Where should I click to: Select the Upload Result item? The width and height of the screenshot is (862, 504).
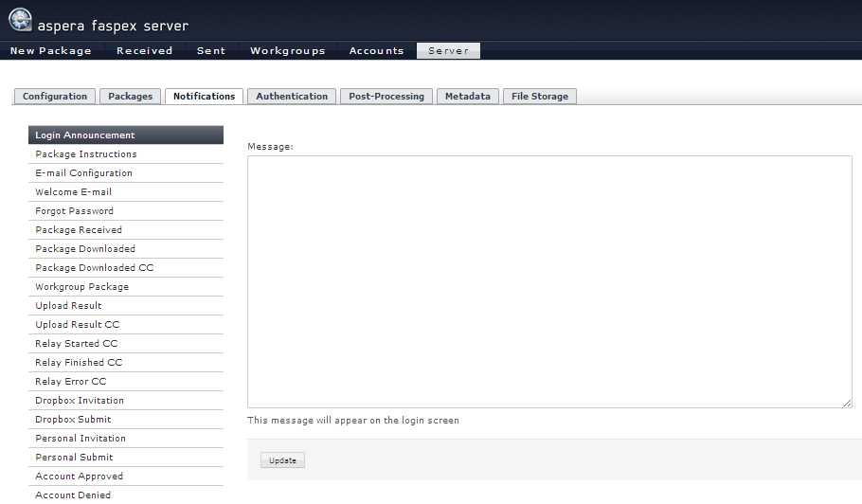[x=126, y=306]
